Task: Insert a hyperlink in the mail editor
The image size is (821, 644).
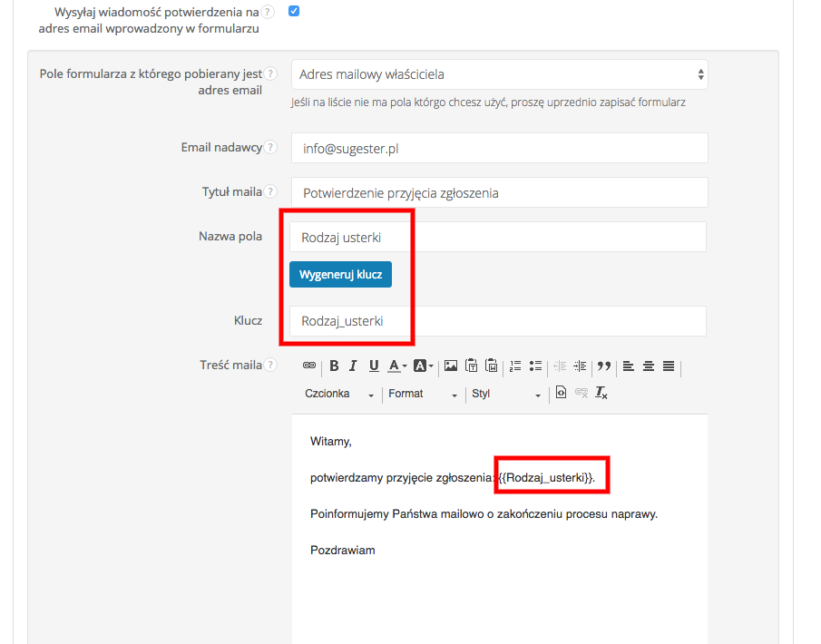Action: click(309, 366)
